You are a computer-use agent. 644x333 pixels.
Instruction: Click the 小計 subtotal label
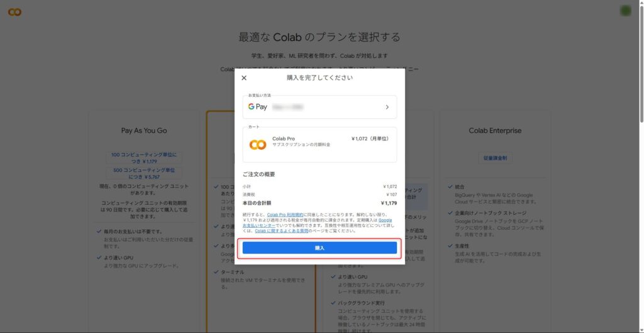coord(247,187)
